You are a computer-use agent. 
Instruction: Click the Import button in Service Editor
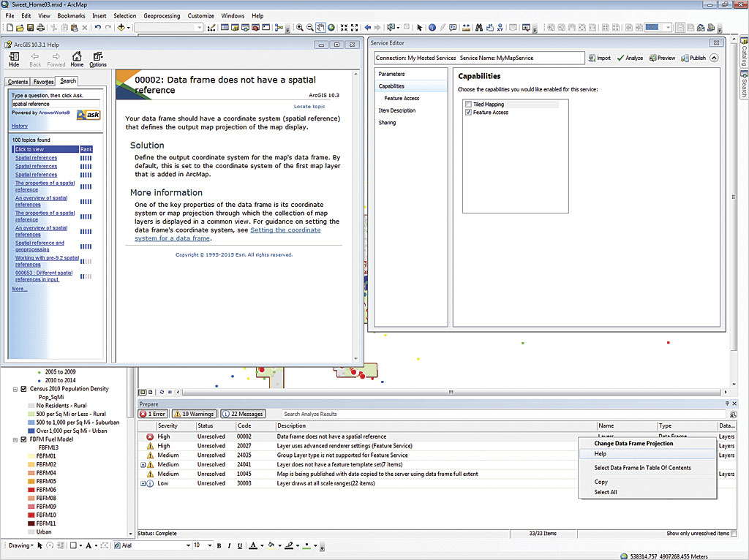600,58
